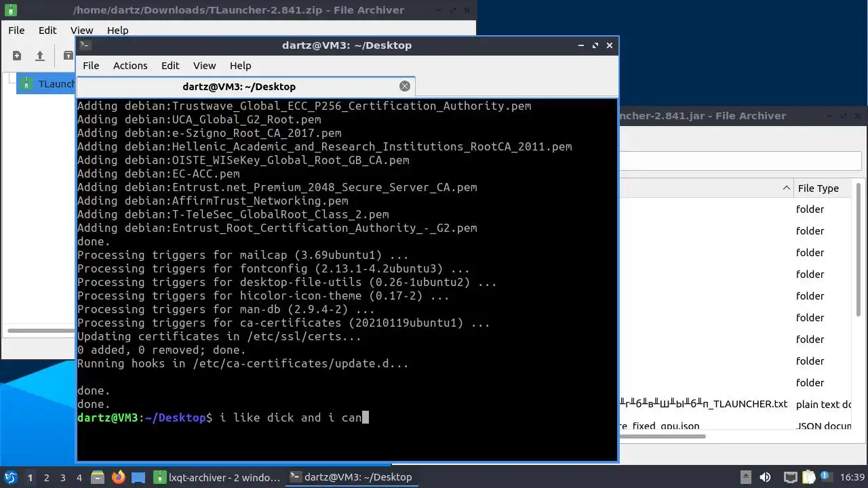868x488 pixels.
Task: Click 'Updating certificates in /etc/ssl/certs' line
Action: pyautogui.click(x=219, y=336)
